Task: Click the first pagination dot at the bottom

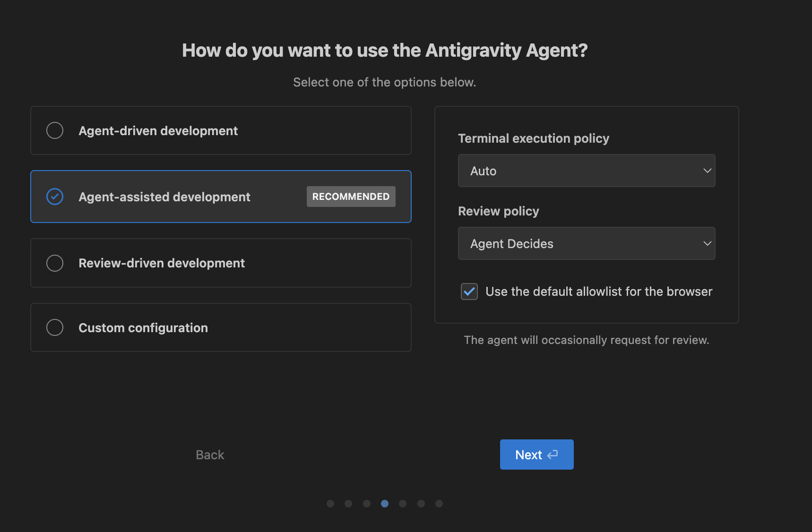Action: (330, 504)
